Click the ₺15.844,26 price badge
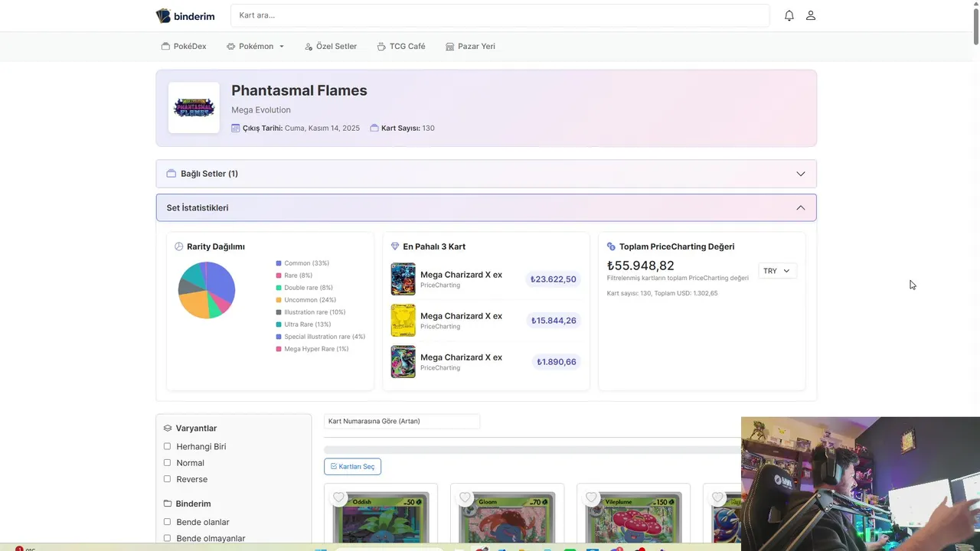This screenshot has height=551, width=980. [x=553, y=321]
